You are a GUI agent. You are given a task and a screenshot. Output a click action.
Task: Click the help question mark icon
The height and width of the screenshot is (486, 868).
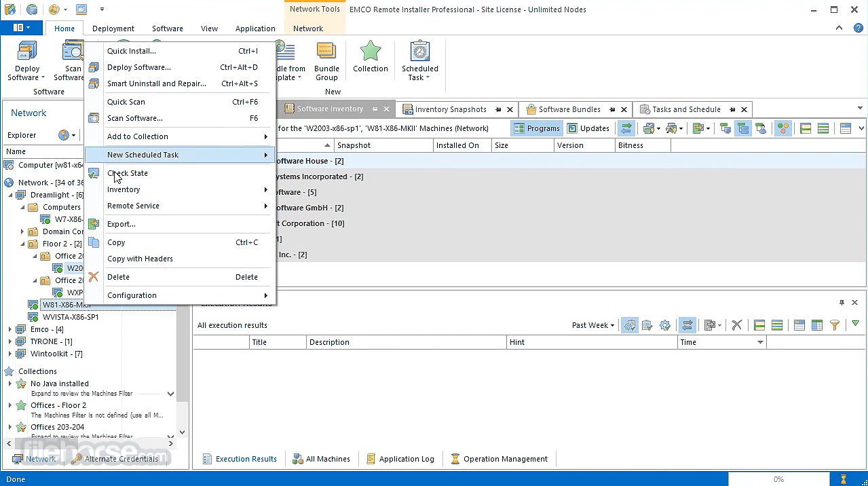(x=857, y=28)
